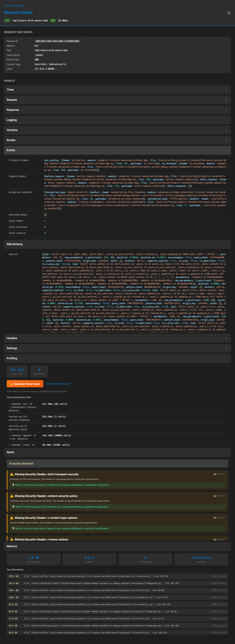The width and height of the screenshot is (235, 644).
Task: Click the Back to History link
Action: (14, 6)
